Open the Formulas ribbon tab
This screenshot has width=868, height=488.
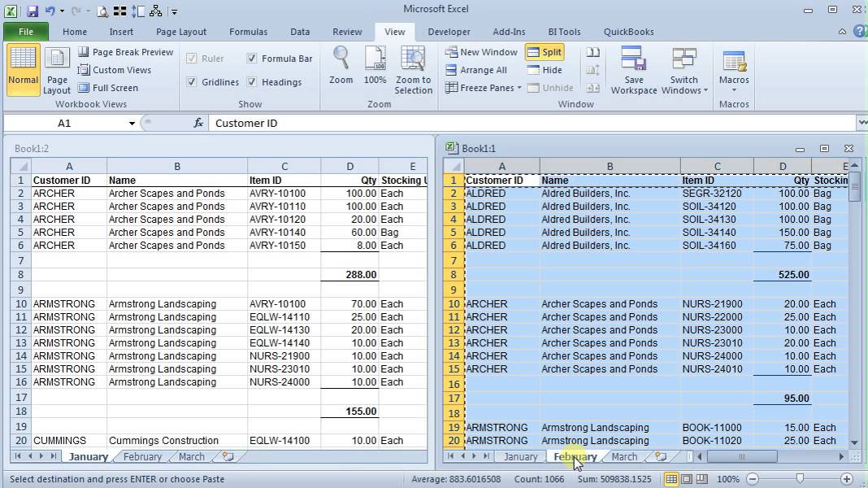click(x=248, y=32)
